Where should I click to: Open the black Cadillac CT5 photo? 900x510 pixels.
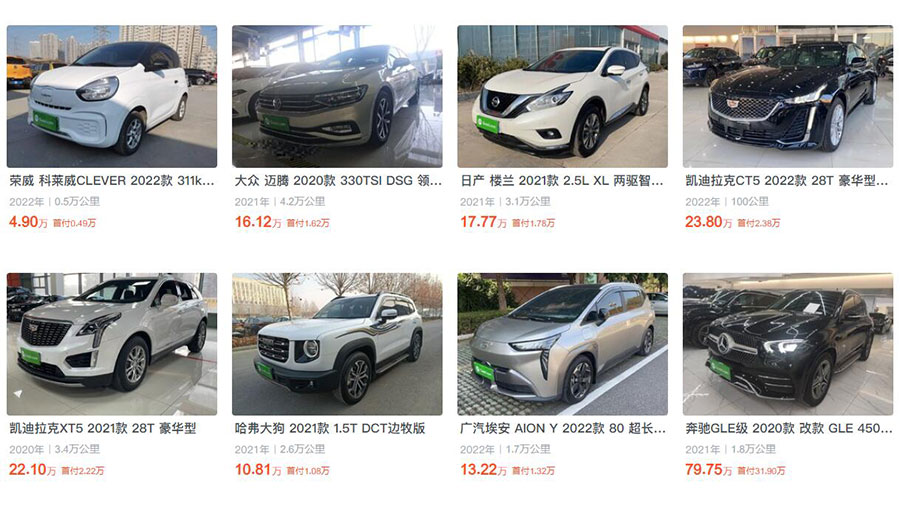[788, 96]
